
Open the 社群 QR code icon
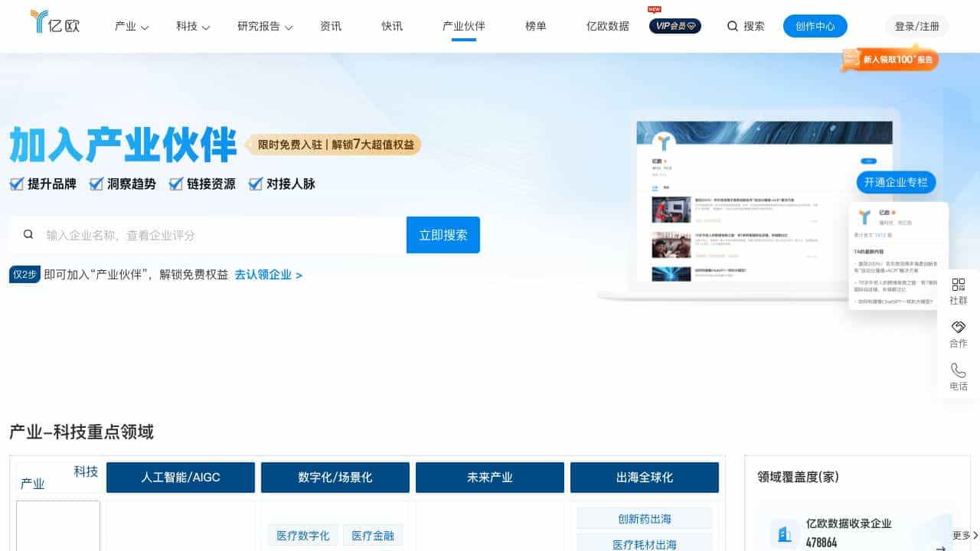pyautogui.click(x=959, y=285)
